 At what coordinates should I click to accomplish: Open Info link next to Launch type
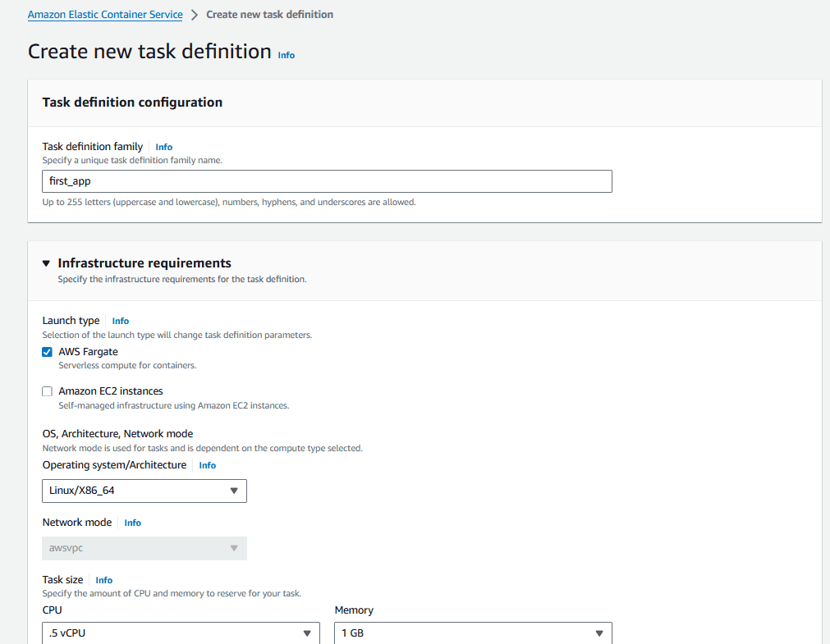(121, 322)
